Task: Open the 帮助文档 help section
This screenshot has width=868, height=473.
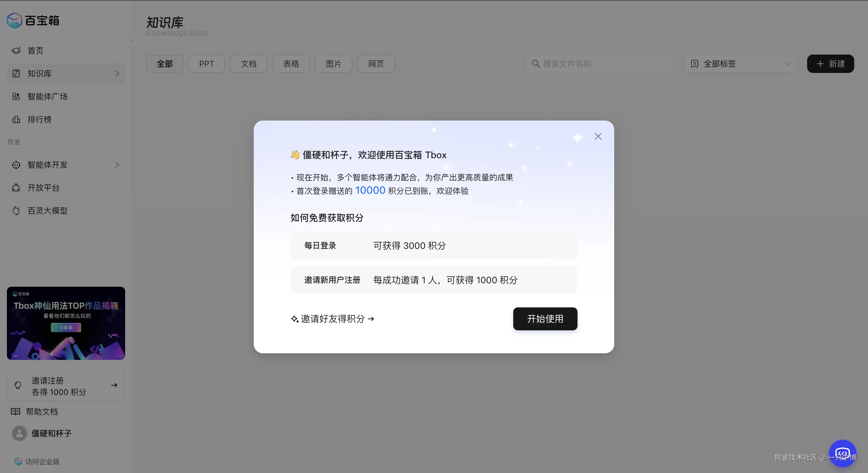Action: (x=42, y=411)
